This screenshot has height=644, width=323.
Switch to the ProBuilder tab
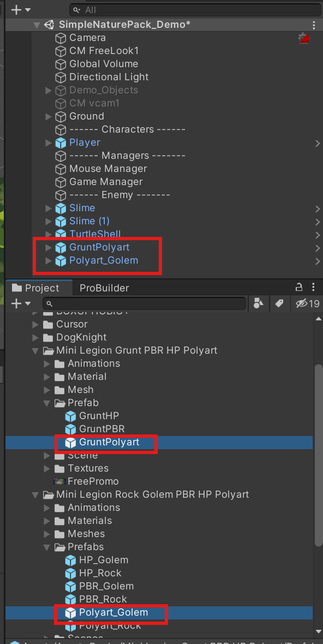(104, 288)
